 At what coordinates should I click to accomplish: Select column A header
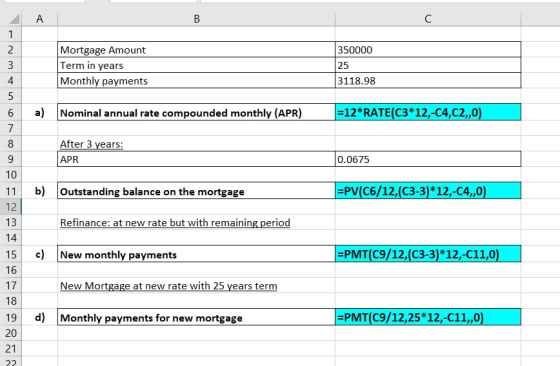tap(40, 19)
